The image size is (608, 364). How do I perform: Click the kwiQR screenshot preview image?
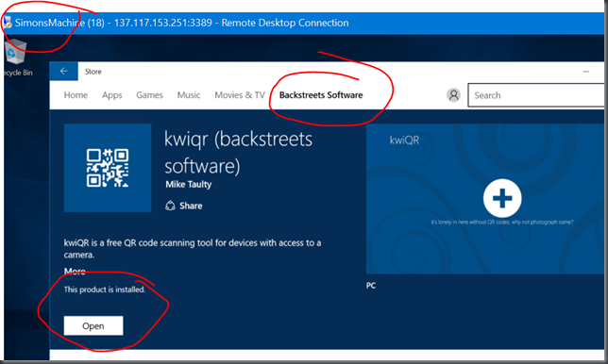tap(485, 199)
